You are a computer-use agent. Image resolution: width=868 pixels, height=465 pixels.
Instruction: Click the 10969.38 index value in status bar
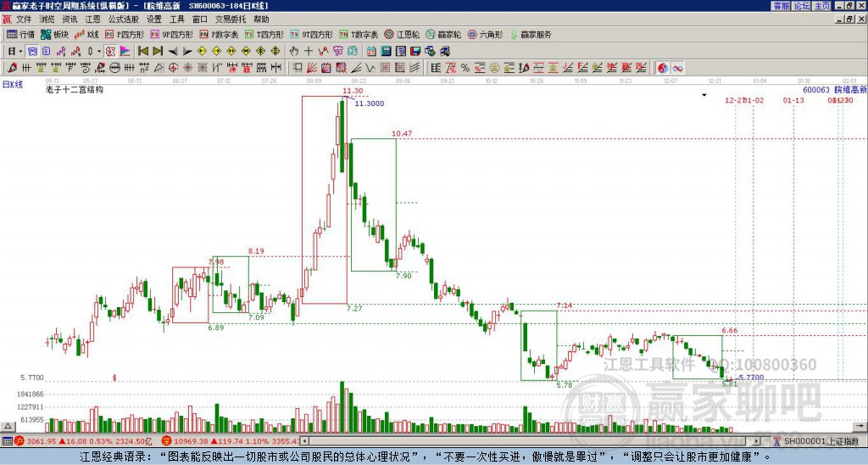click(x=190, y=442)
